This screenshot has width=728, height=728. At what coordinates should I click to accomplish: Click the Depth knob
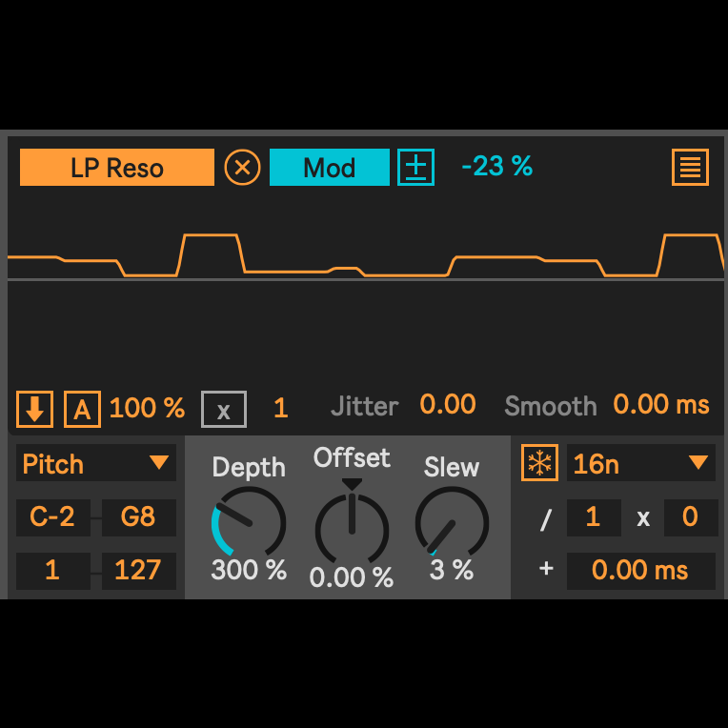[x=249, y=523]
